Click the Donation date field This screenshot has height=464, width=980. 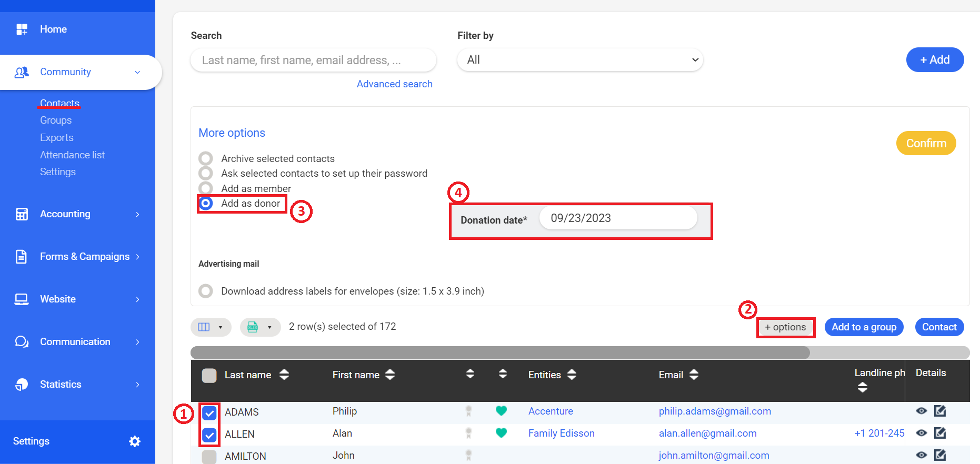click(618, 218)
